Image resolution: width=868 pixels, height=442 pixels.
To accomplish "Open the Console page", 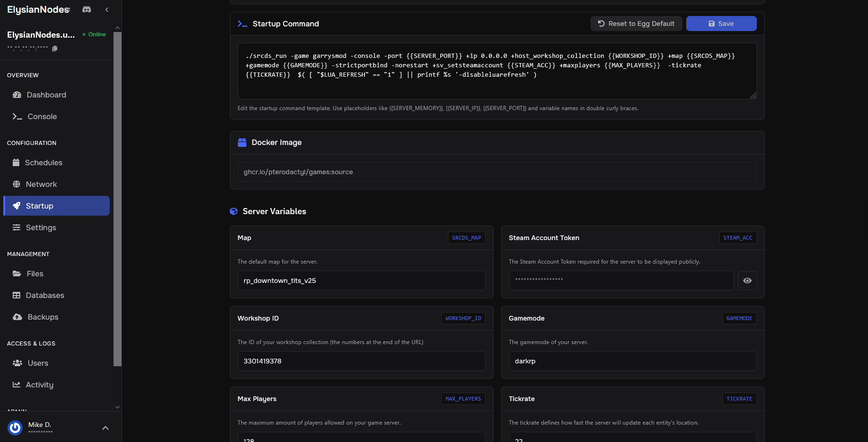I will coord(57,116).
